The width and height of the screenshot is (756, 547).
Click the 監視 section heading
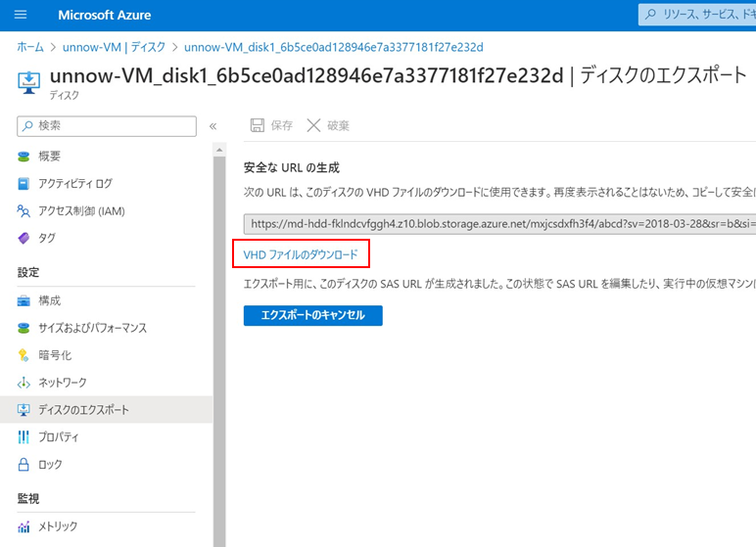[x=28, y=499]
